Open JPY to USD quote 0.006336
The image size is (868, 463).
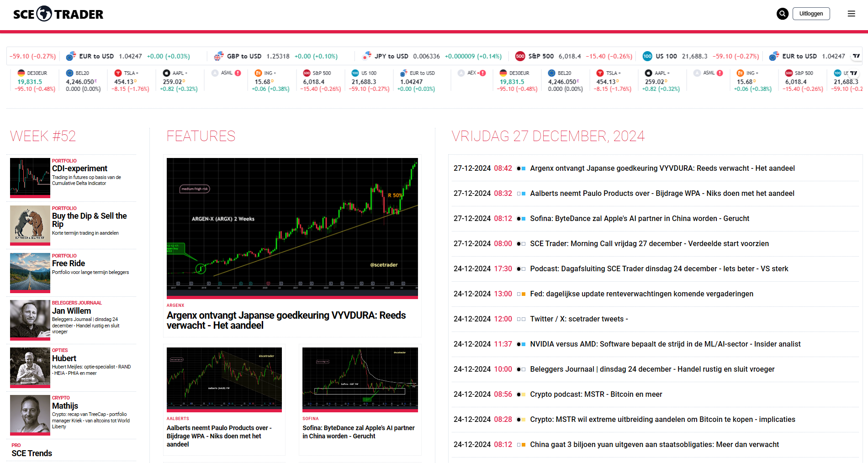427,56
